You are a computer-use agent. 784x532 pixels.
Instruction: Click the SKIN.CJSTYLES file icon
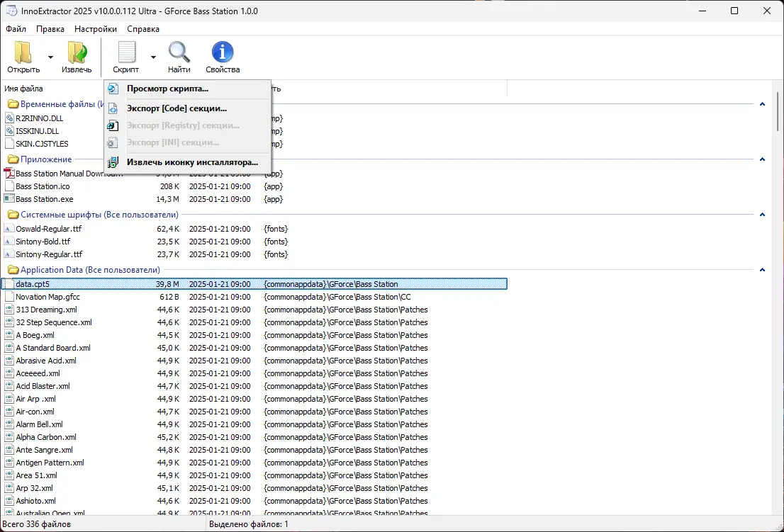(9, 143)
